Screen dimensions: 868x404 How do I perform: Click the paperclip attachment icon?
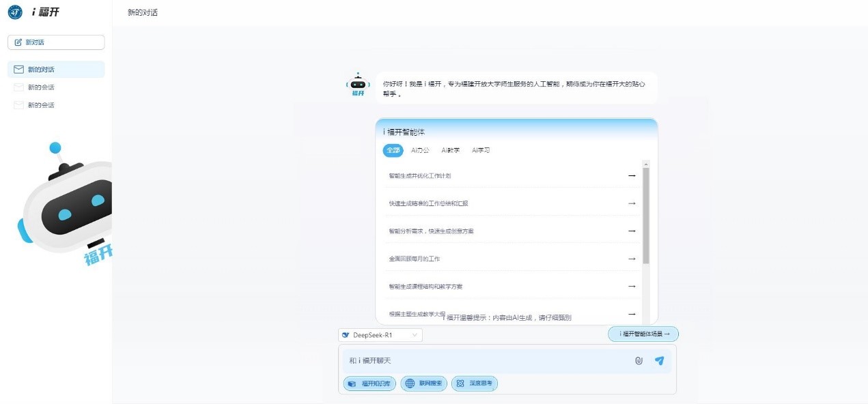tap(639, 361)
